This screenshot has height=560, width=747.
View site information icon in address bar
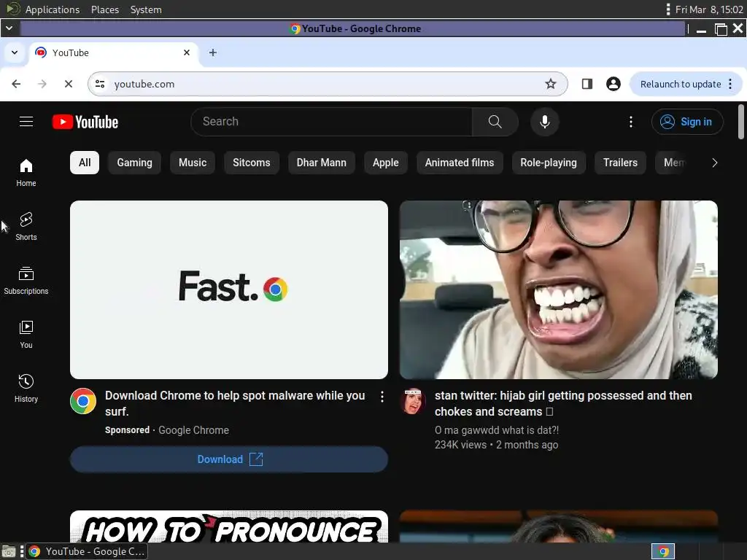coord(100,84)
